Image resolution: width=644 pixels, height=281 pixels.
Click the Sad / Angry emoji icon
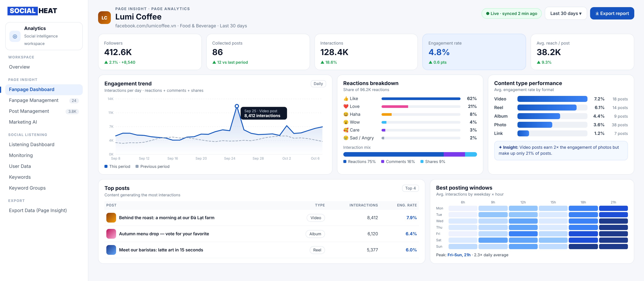click(346, 138)
